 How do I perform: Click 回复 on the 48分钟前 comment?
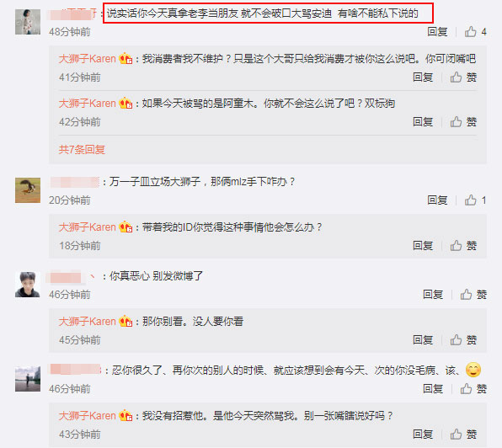pyautogui.click(x=437, y=32)
